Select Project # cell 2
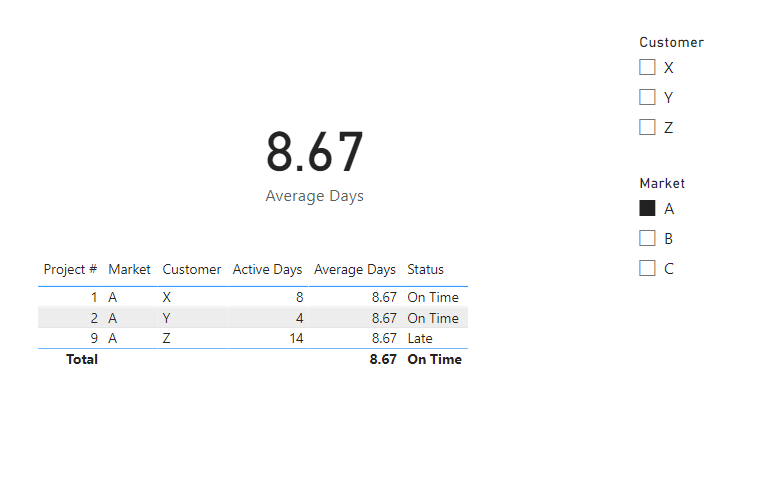Viewport: 769px width, 488px height. pyautogui.click(x=94, y=318)
